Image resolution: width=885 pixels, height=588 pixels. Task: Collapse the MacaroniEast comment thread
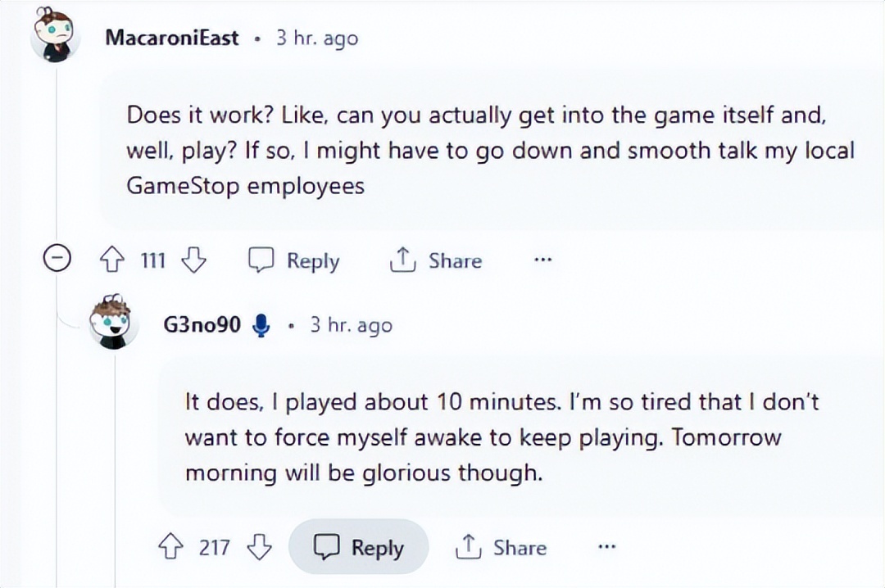[x=55, y=261]
